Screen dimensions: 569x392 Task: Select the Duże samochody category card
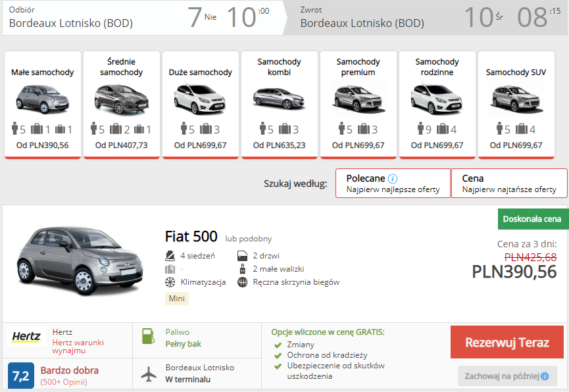(201, 105)
